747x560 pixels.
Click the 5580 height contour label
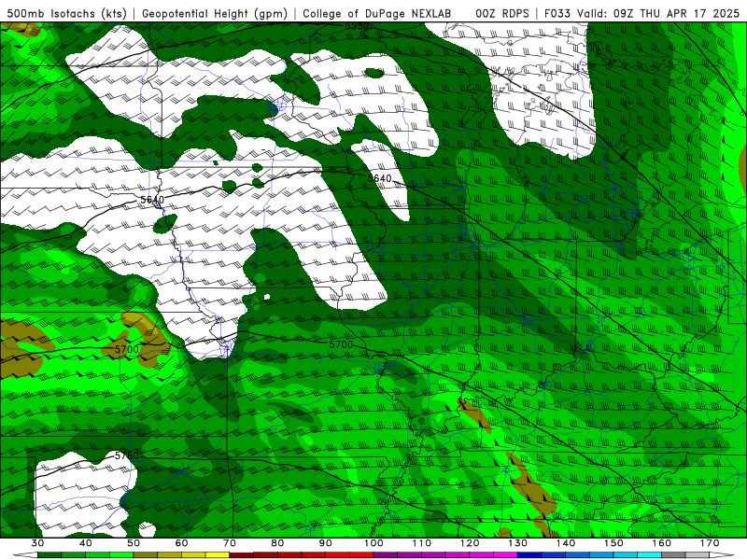(x=358, y=26)
